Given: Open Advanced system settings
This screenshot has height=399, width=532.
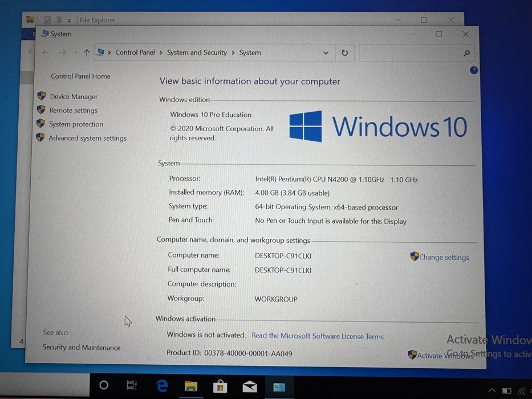Looking at the screenshot, I should click(88, 138).
